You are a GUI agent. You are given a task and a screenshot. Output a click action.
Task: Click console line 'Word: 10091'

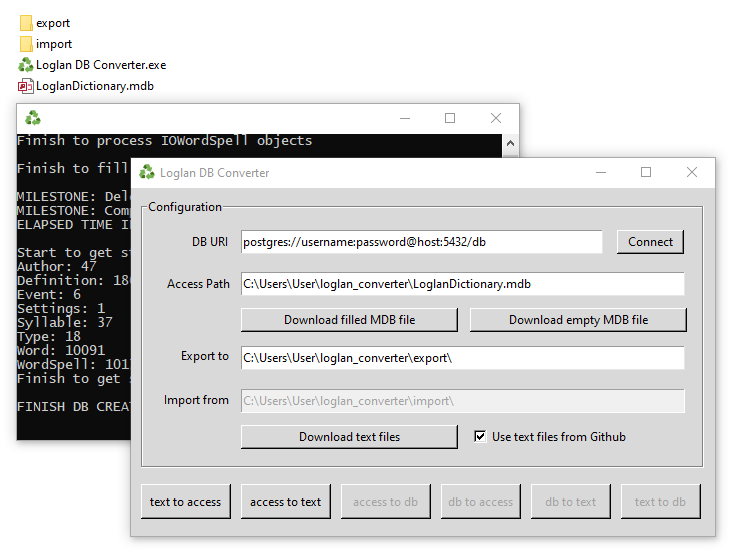coord(61,350)
